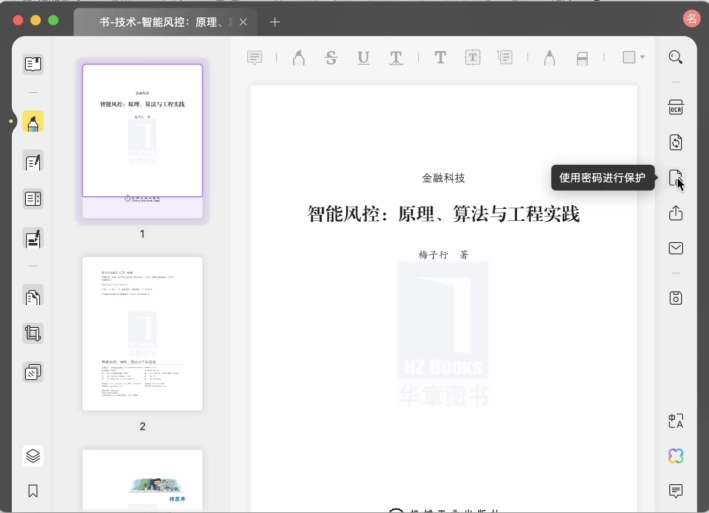Select the underline annotation tool
Image resolution: width=709 pixels, height=513 pixels.
[364, 57]
